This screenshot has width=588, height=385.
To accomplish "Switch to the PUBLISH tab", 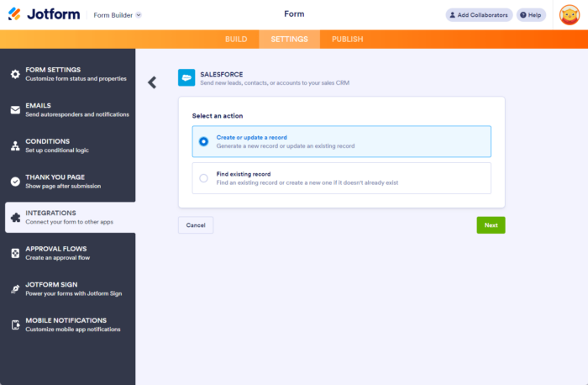I will [x=347, y=39].
